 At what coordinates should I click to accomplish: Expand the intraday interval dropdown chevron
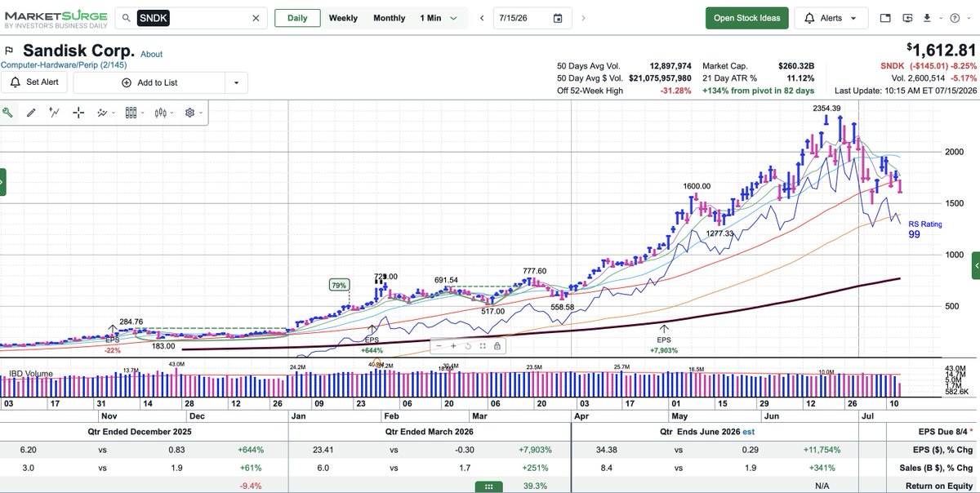pos(454,18)
